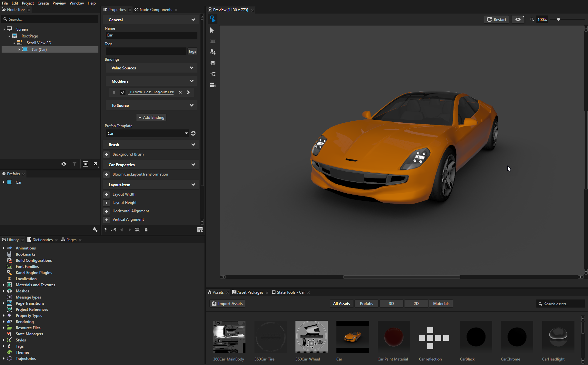
Task: Toggle the eye visibility in Node Tree footer
Action: coord(64,164)
